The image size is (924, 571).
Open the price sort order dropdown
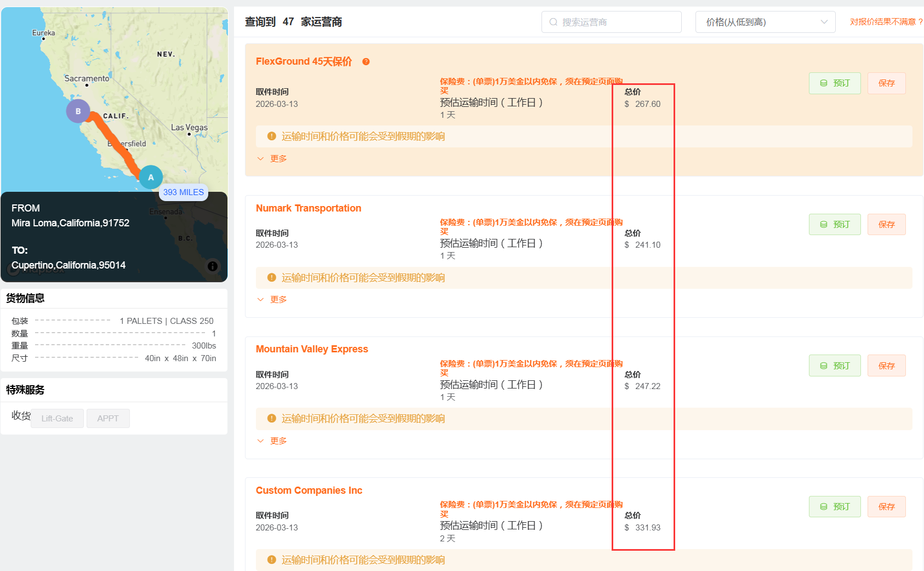coord(765,22)
